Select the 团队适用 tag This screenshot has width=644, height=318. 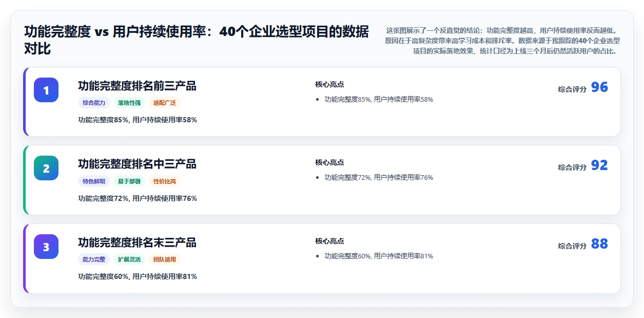point(165,259)
